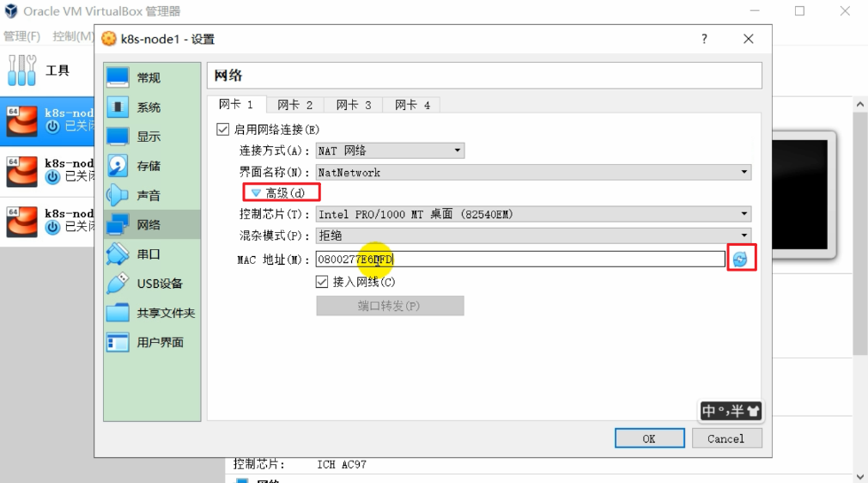
Task: Click the manager window vertical scrollbar
Action: (x=859, y=233)
